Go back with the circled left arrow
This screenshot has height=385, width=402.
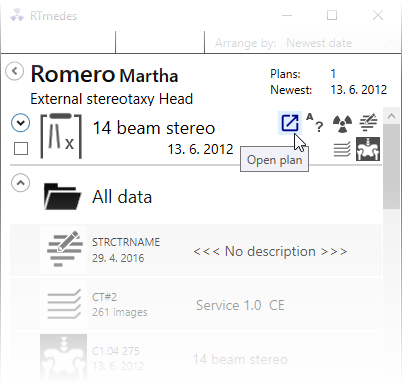coord(15,71)
